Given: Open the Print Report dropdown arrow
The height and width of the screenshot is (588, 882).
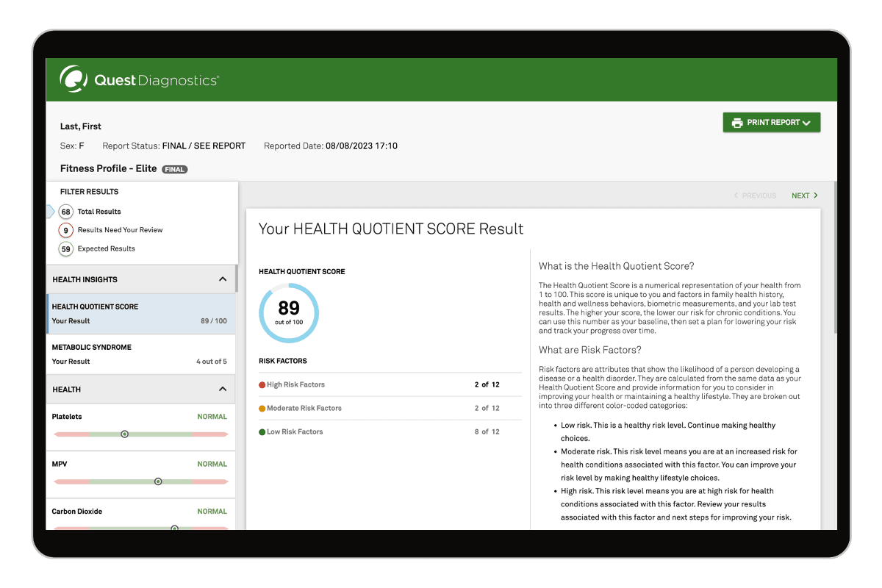Looking at the screenshot, I should [806, 123].
